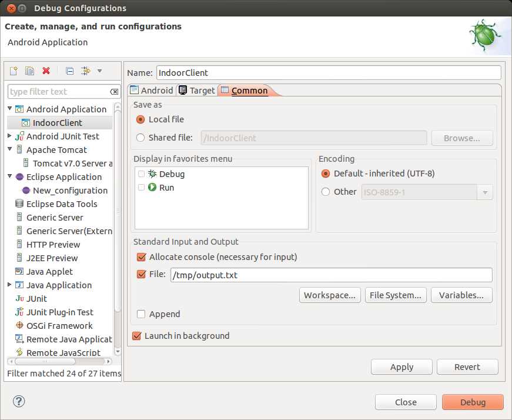Click the Variables... button
512x420 pixels.
(x=461, y=295)
